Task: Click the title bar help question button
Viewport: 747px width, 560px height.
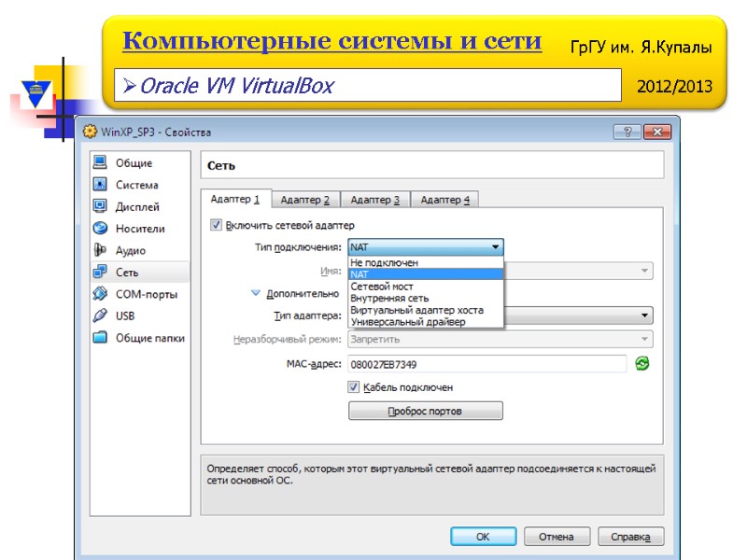Action: tap(627, 132)
